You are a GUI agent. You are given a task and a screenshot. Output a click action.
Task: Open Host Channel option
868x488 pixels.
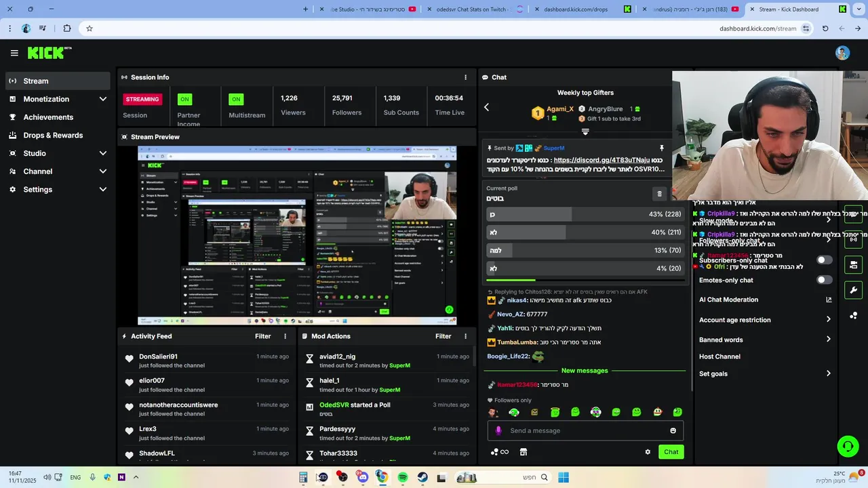[x=719, y=357]
